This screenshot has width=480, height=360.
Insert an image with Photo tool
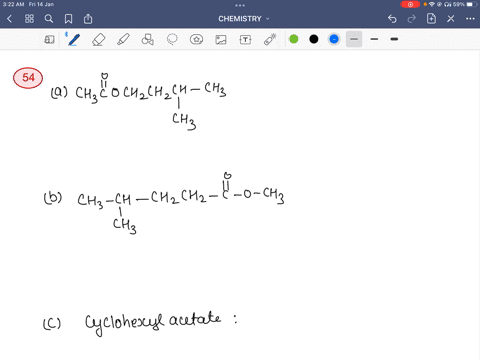(221, 40)
